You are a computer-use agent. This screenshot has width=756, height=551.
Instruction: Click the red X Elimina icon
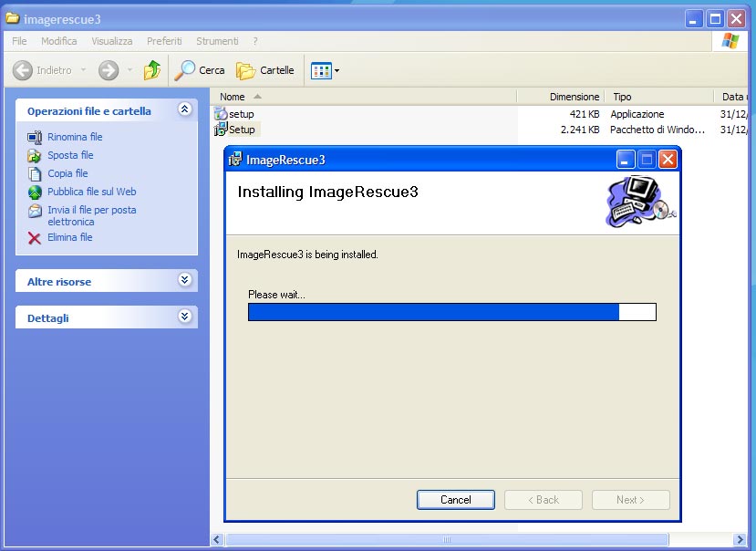pyautogui.click(x=35, y=238)
